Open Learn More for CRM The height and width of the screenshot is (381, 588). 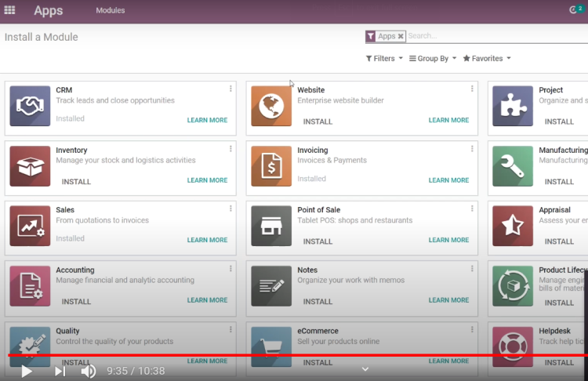[208, 121]
